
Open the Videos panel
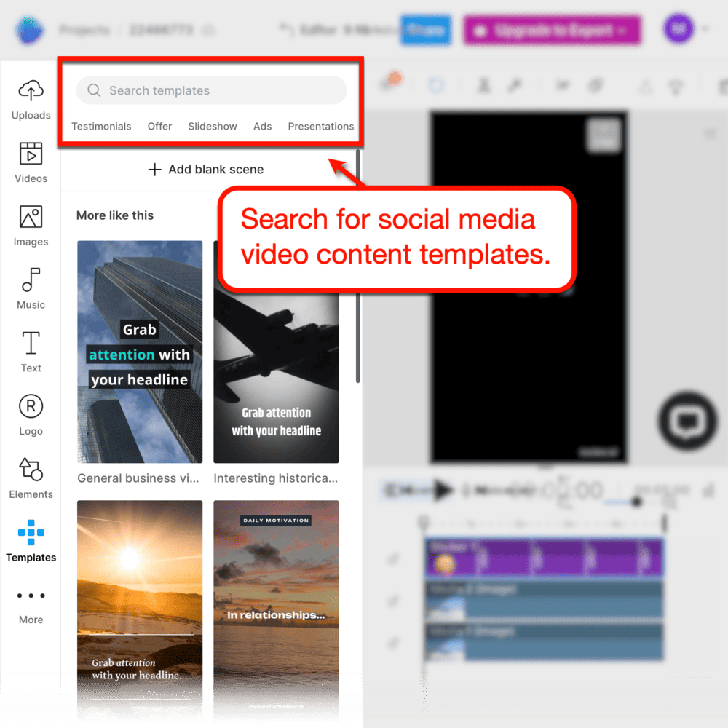click(x=31, y=162)
